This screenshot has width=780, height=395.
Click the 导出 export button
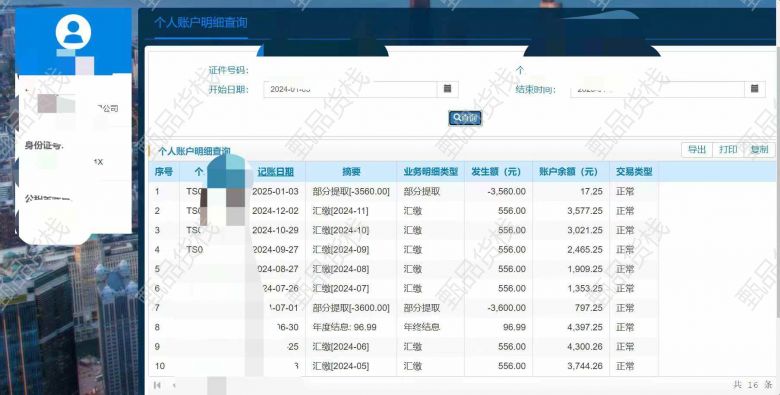[696, 149]
